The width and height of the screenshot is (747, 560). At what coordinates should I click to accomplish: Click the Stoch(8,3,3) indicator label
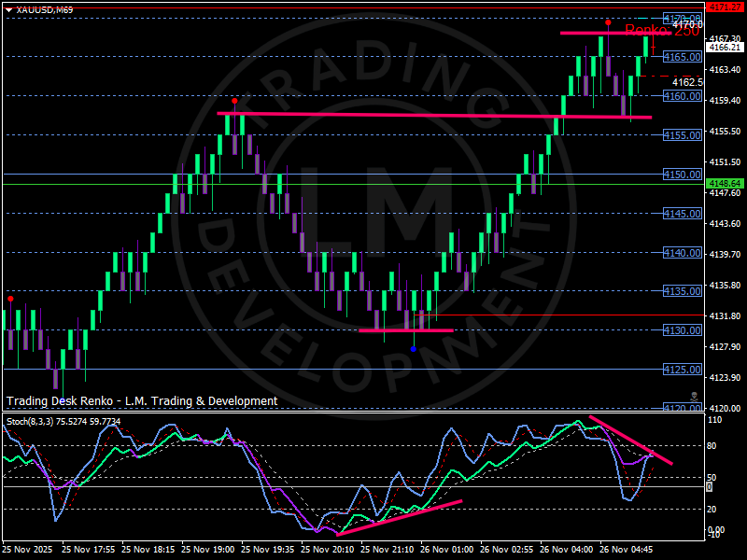pyautogui.click(x=63, y=422)
